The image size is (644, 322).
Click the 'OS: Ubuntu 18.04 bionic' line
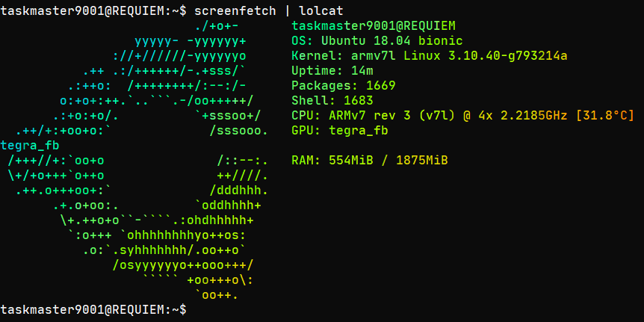coord(377,41)
